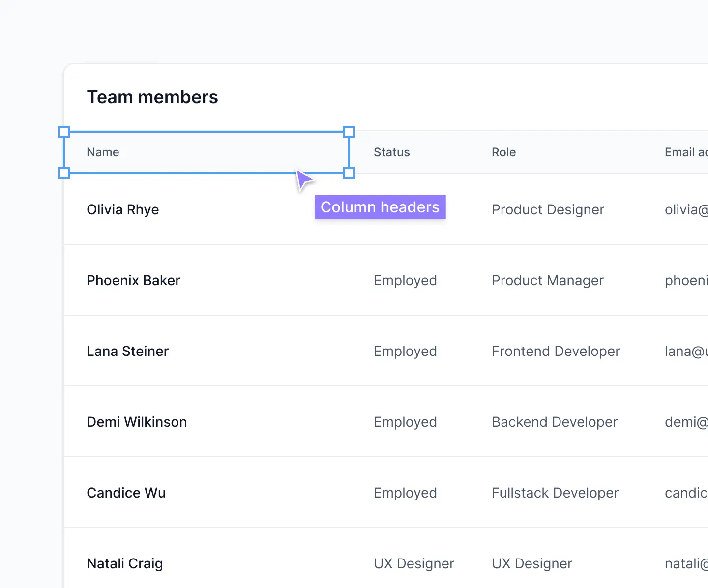Viewport: 708px width, 588px height.
Task: Select Natali Craig's name
Action: pyautogui.click(x=125, y=563)
